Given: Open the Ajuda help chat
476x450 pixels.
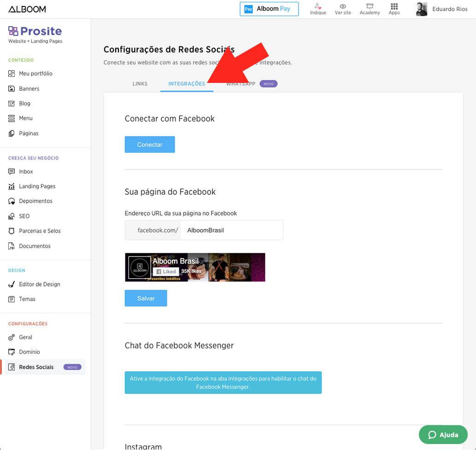Looking at the screenshot, I should (443, 435).
